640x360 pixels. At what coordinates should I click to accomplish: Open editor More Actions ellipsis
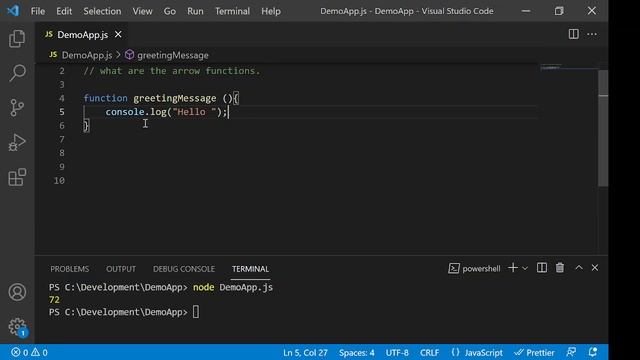[x=592, y=34]
